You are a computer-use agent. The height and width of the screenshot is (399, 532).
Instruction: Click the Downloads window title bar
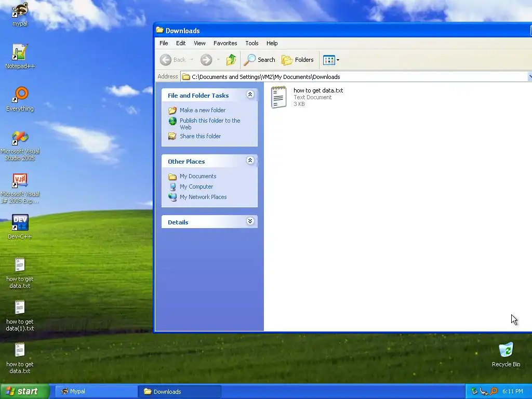(x=343, y=31)
